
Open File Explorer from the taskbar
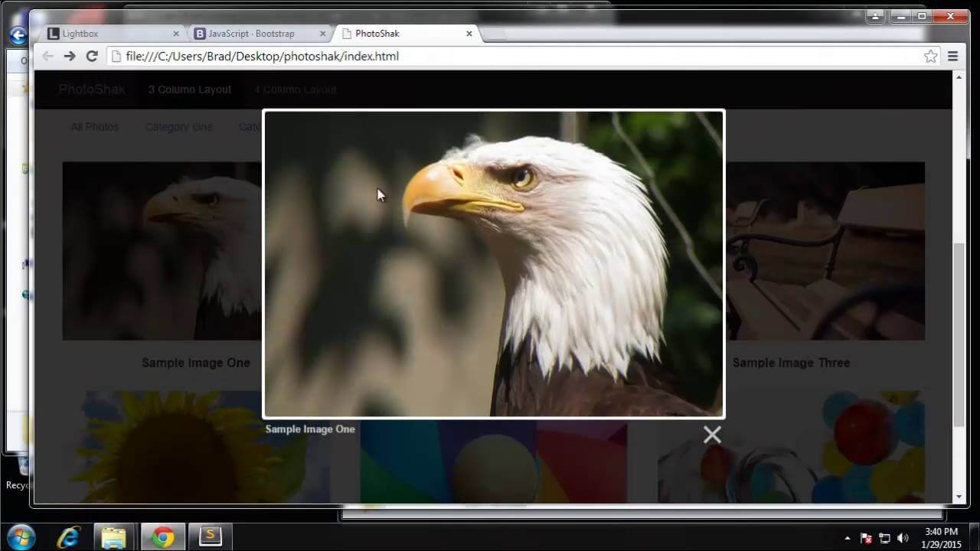click(114, 537)
